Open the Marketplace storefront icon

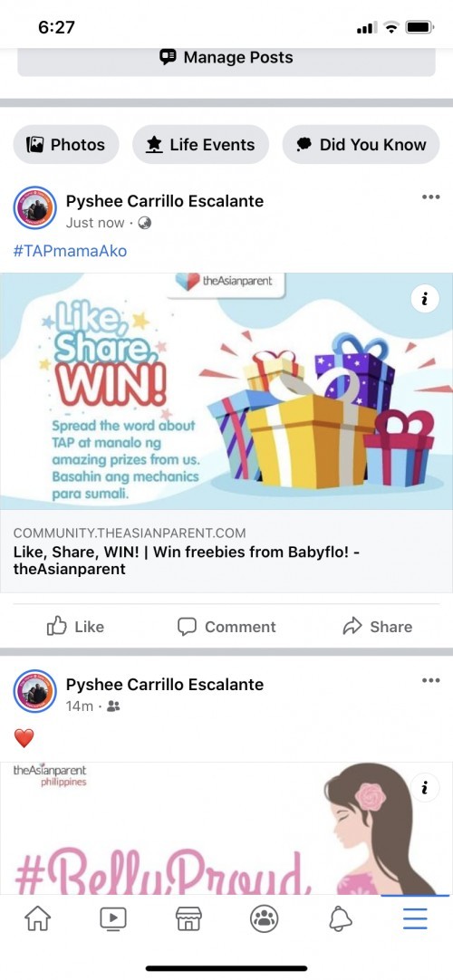[188, 918]
